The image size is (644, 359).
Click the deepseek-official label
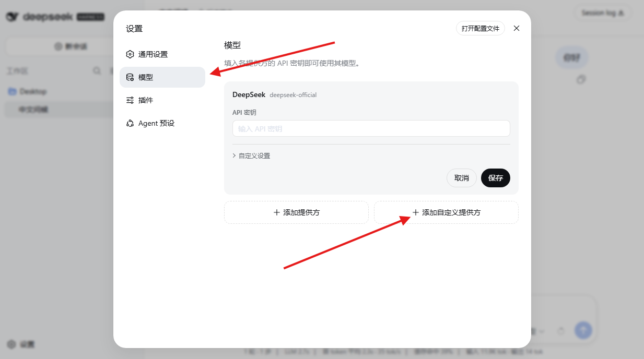(x=293, y=95)
